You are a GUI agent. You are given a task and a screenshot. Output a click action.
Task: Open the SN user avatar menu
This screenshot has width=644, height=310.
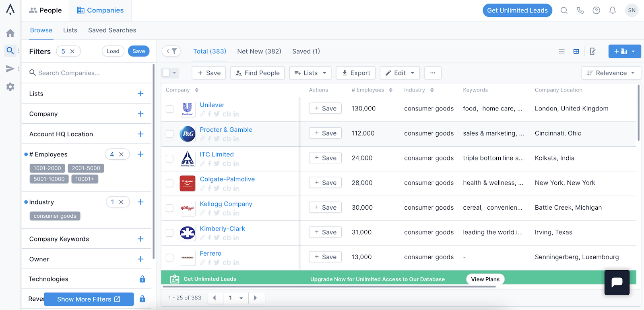coord(632,10)
